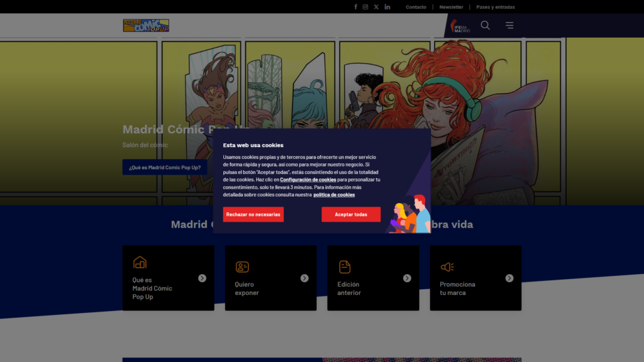Click the IFEMA Madrid logo

460,26
